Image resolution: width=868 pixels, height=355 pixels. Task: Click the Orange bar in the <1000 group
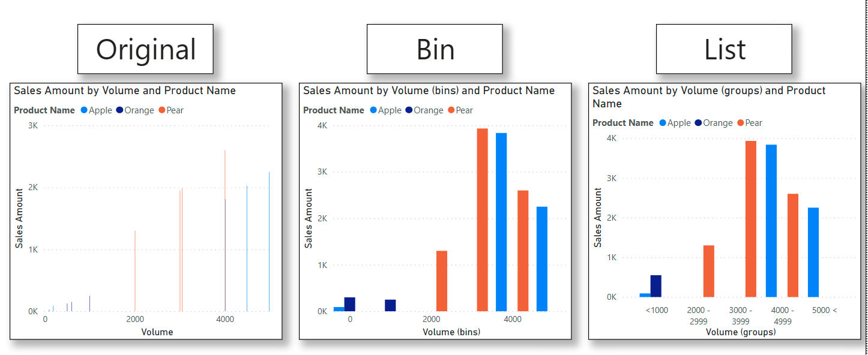[656, 286]
